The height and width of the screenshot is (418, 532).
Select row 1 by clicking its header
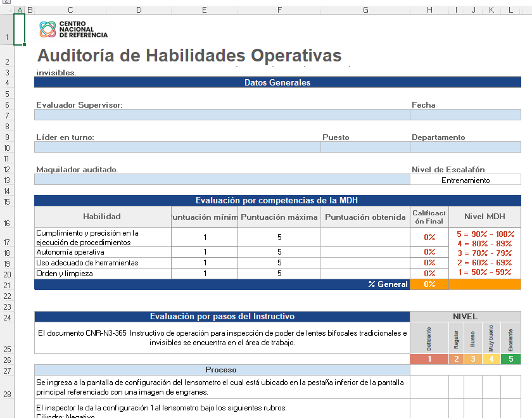7,36
